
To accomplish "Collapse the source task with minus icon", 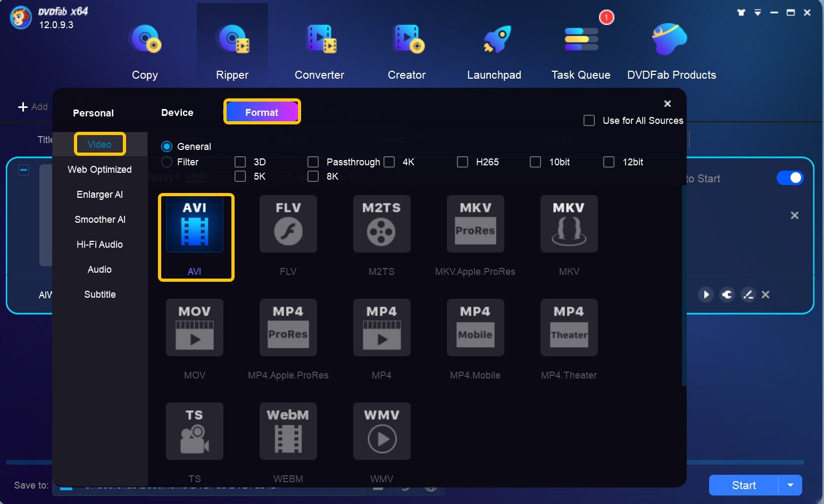I will point(24,170).
